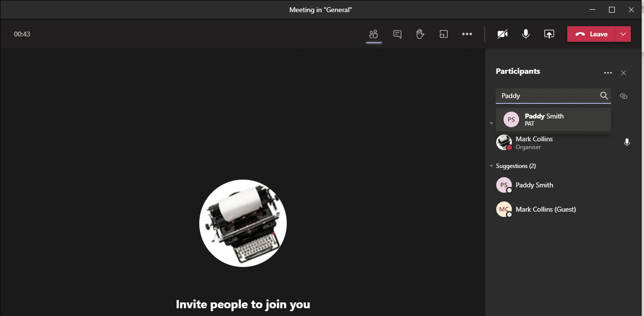Screen dimensions: 644x316
Task: Open More actions in the meeting toolbar
Action: pyautogui.click(x=467, y=34)
